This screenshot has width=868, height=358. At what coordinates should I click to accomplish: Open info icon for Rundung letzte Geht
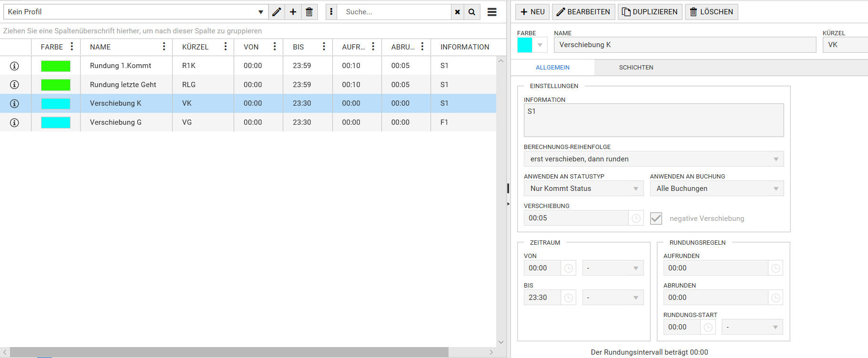point(15,85)
